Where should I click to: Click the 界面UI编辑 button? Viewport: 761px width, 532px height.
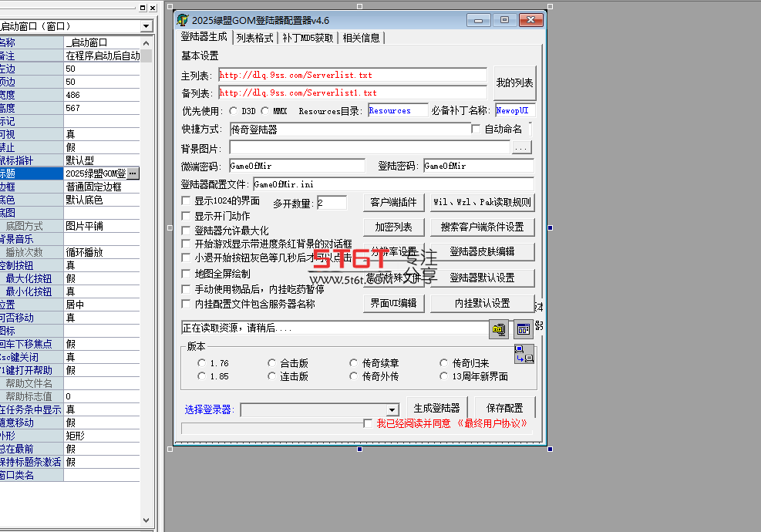click(393, 303)
